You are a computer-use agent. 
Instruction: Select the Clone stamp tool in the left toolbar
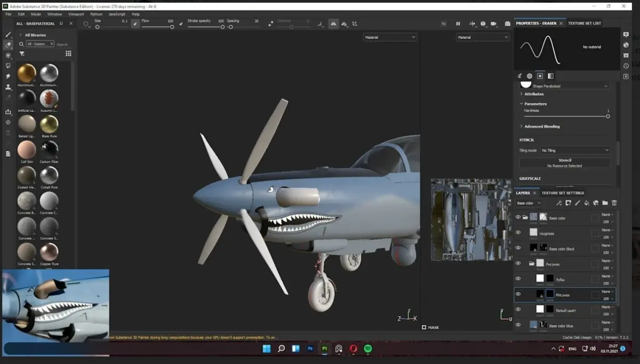[8, 87]
